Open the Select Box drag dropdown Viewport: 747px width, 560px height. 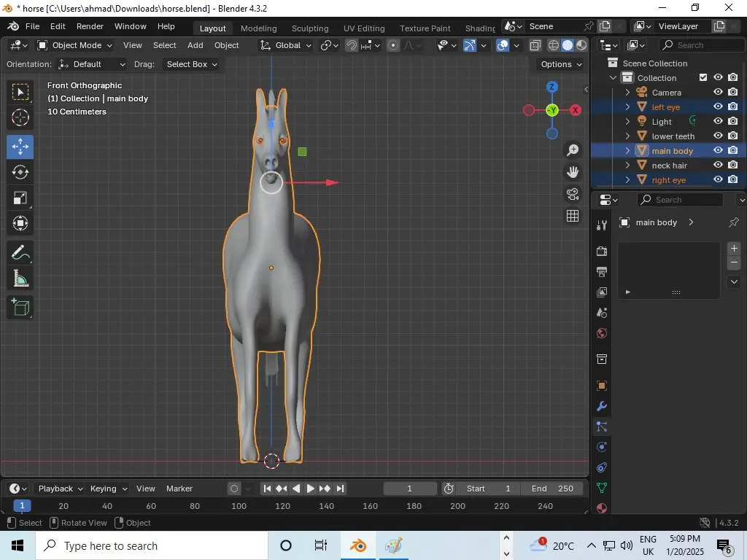pos(192,64)
